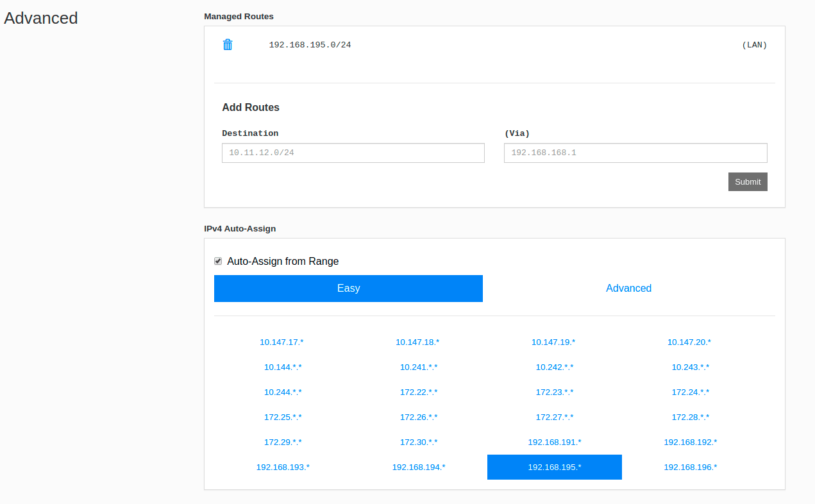Image resolution: width=815 pixels, height=504 pixels.
Task: Choose the 192.168.193.* range
Action: point(283,467)
